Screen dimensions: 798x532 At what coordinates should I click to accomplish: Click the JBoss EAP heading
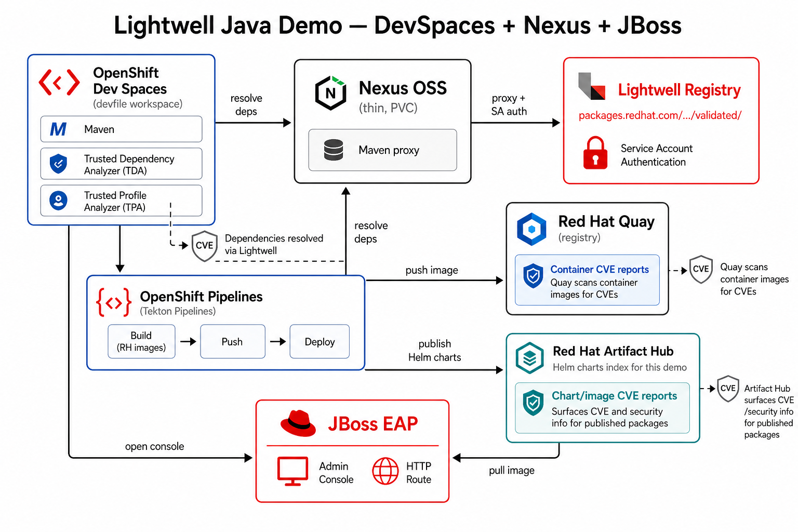pyautogui.click(x=373, y=424)
